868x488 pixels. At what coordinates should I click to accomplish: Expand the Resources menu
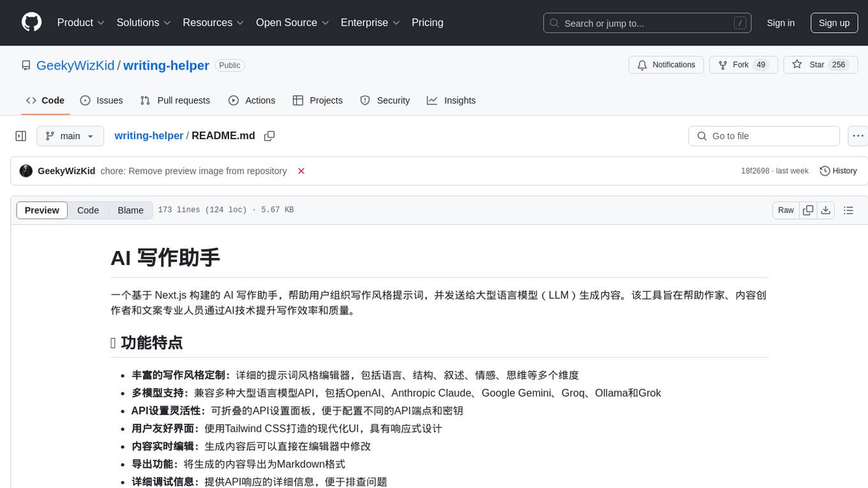click(213, 22)
